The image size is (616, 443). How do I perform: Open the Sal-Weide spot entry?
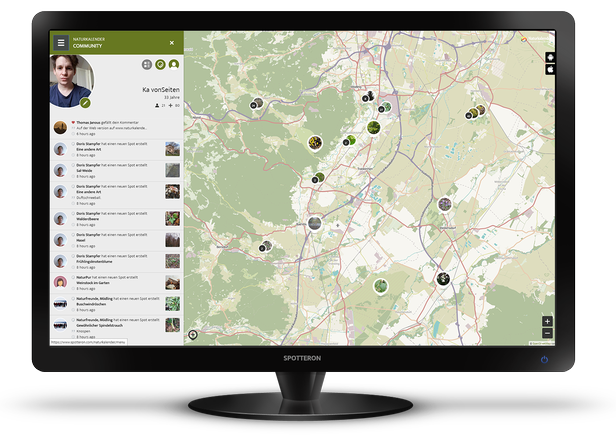[x=117, y=171]
